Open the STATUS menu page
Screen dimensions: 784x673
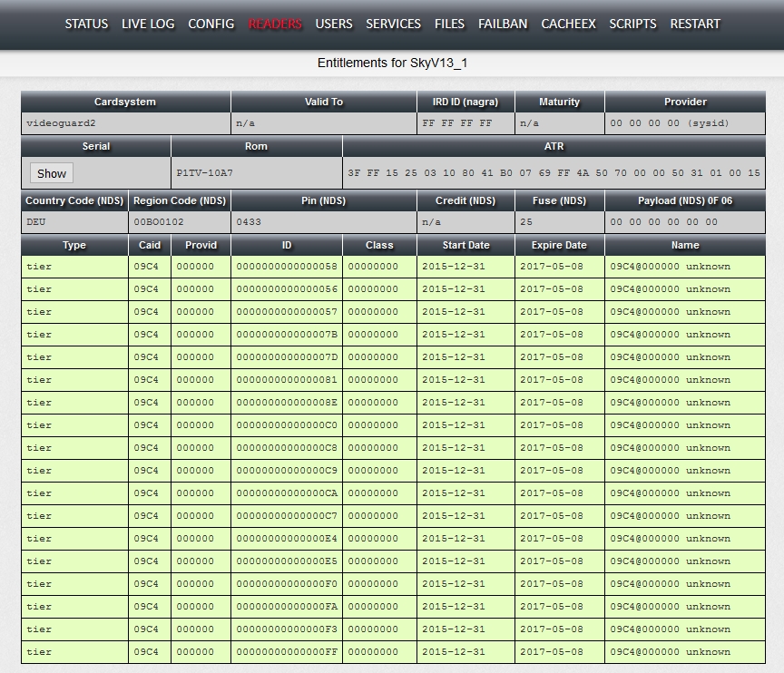point(86,24)
